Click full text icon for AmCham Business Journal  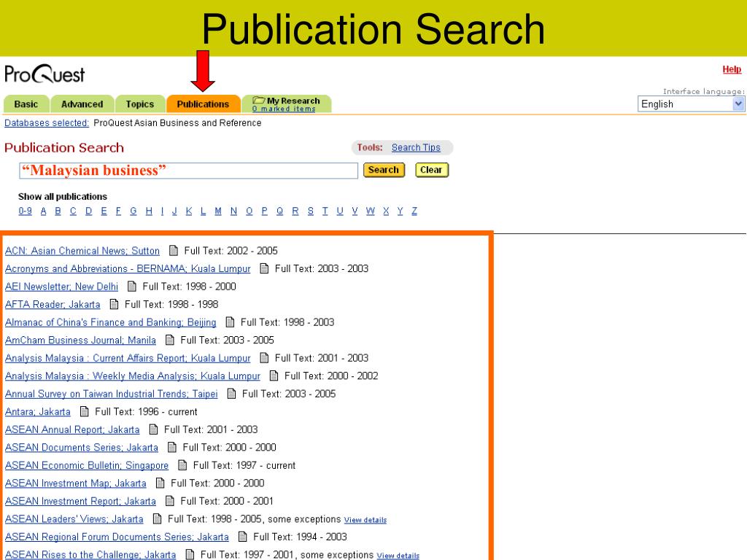(170, 340)
